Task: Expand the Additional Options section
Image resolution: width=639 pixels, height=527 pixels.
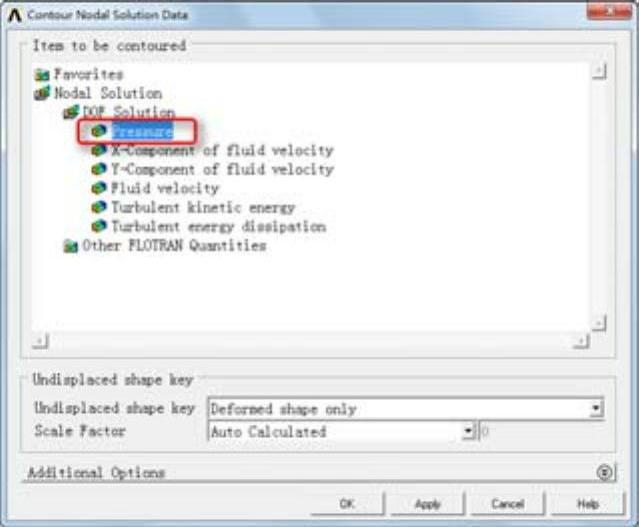Action: coord(605,472)
